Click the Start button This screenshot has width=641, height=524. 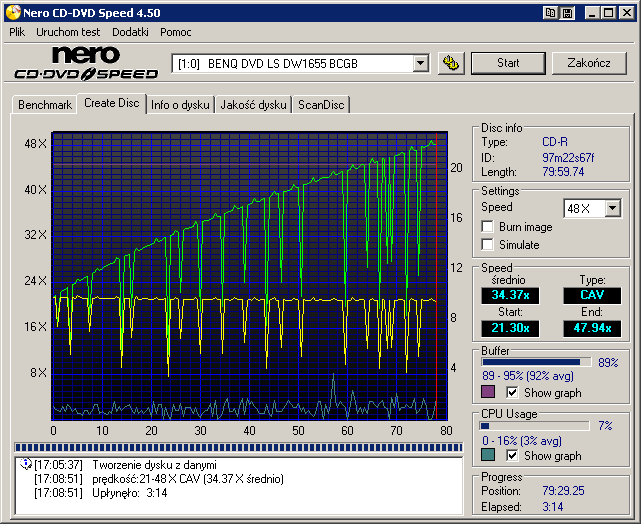pos(508,63)
